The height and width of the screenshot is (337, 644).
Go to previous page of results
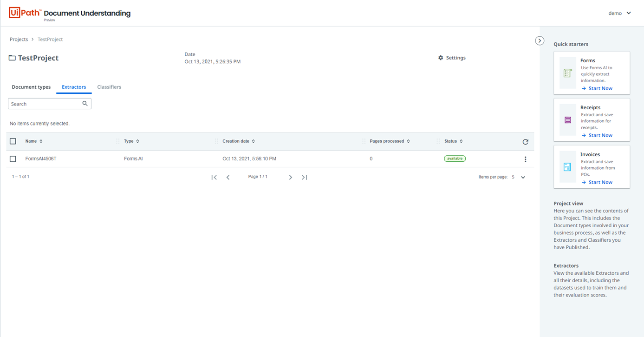pyautogui.click(x=228, y=177)
